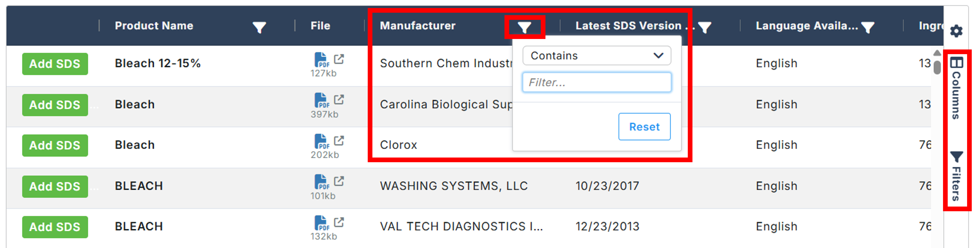Open the Bleach 12-15% PDF file icon
The width and height of the screenshot is (980, 248).
click(x=321, y=60)
